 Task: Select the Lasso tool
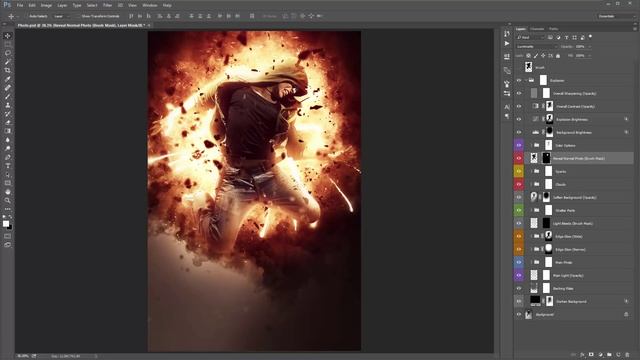[x=7, y=53]
